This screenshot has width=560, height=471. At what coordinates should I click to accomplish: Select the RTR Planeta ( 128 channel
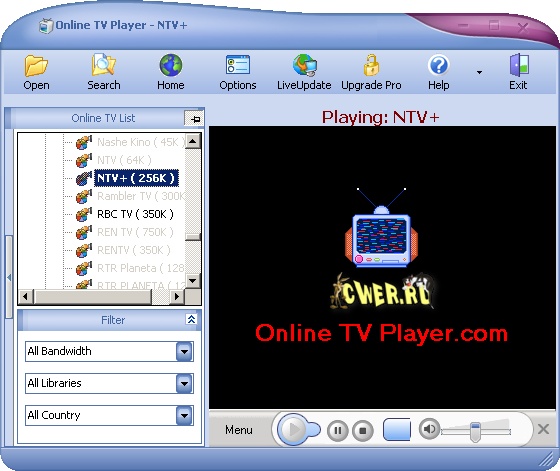tap(141, 268)
